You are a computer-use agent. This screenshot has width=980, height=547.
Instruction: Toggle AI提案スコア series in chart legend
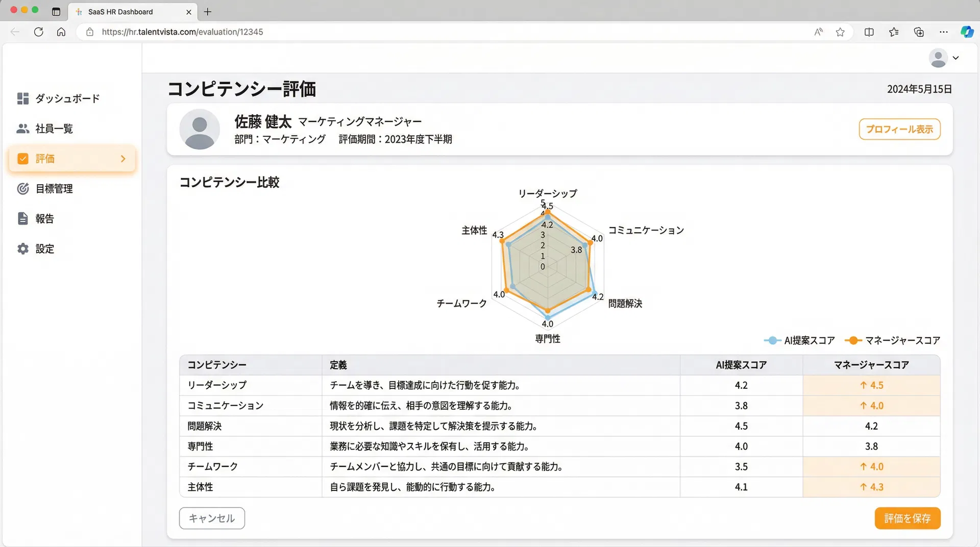tap(799, 340)
